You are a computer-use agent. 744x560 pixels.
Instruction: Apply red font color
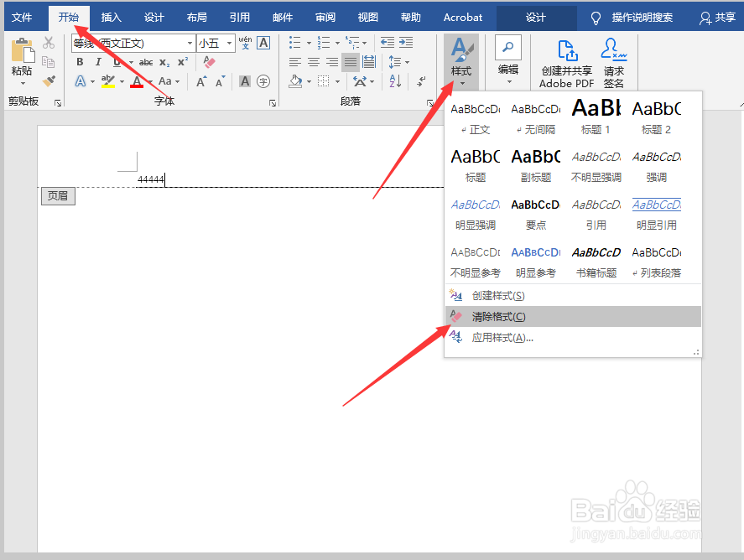pos(137,81)
